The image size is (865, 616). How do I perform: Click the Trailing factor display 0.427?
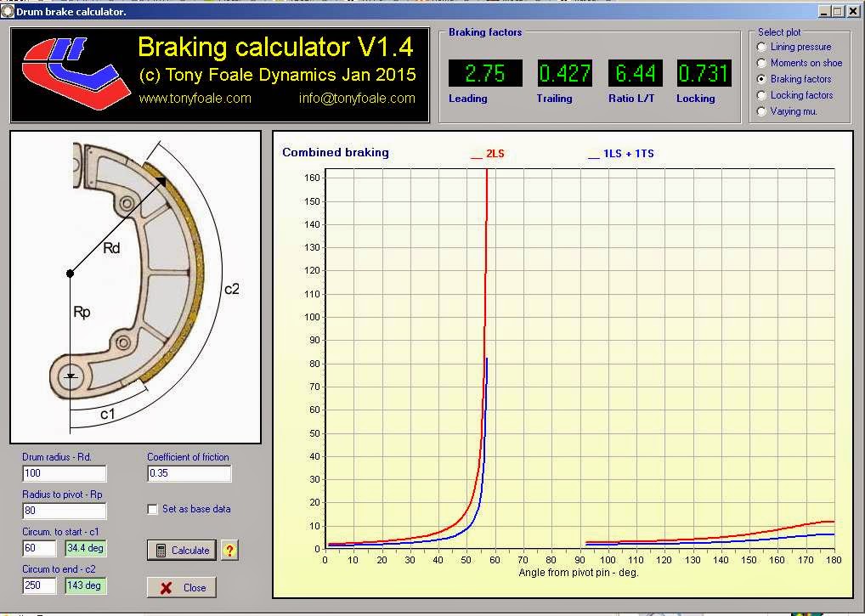[x=565, y=73]
